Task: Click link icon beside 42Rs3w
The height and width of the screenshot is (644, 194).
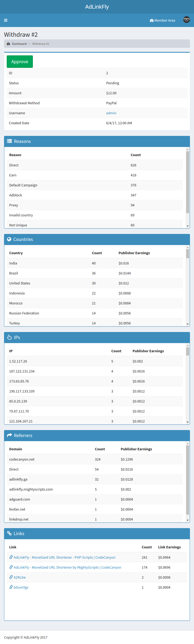Action: [x=11, y=577]
